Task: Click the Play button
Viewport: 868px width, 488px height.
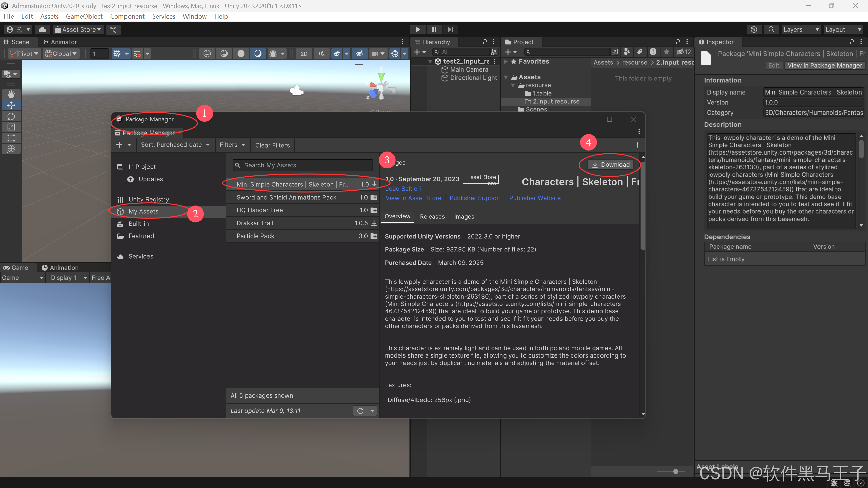Action: coord(418,29)
